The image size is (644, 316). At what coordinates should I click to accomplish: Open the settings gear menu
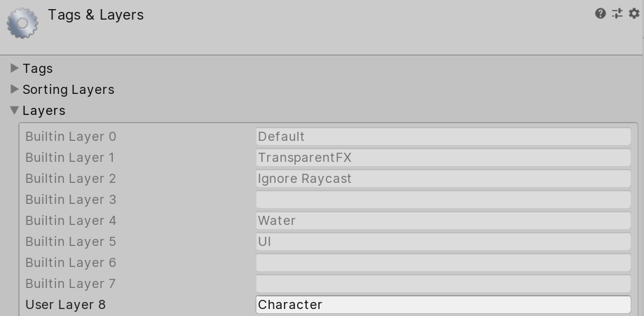coord(634,13)
